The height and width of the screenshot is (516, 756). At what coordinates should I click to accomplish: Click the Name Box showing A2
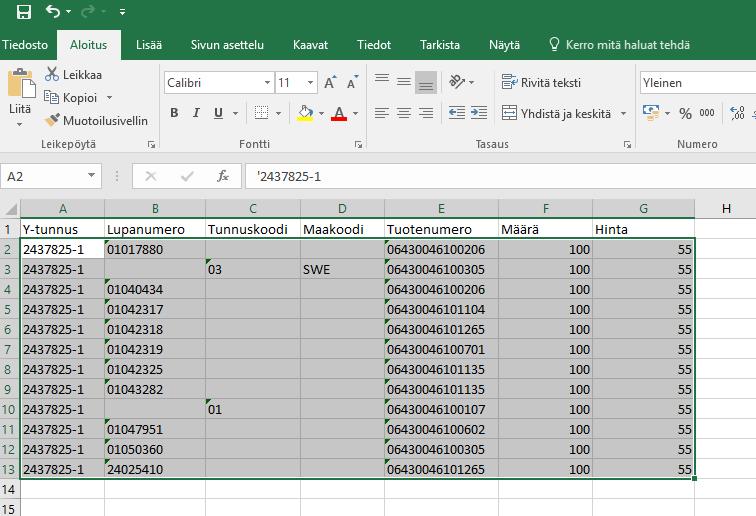(44, 177)
